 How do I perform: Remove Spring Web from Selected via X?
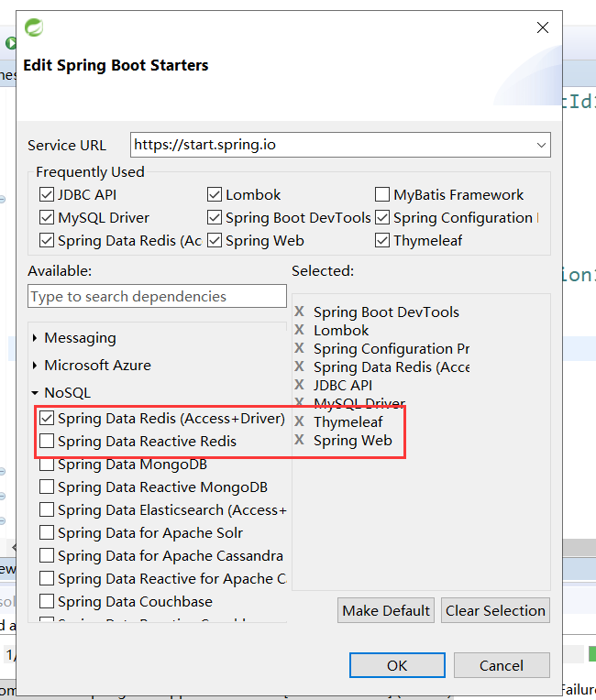[299, 440]
